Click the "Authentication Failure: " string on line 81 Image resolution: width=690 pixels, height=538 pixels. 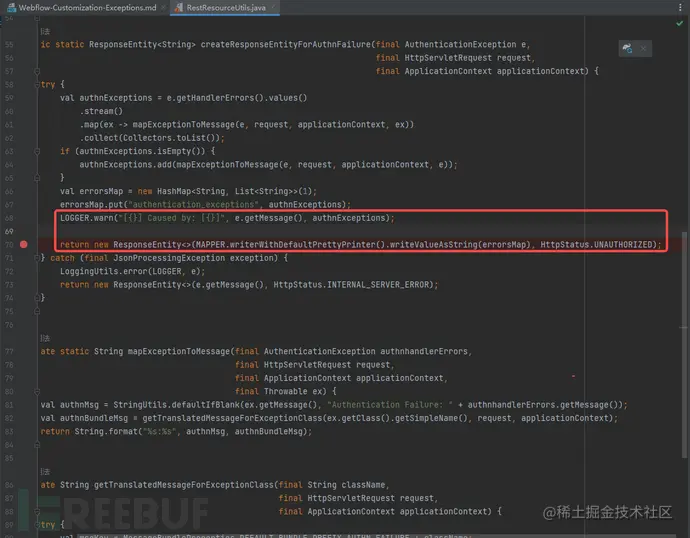(x=392, y=405)
